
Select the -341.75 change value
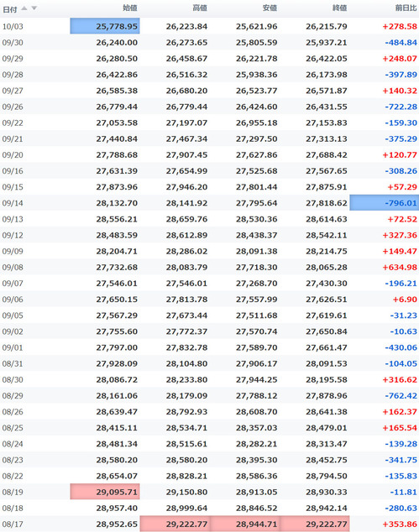pyautogui.click(x=401, y=460)
